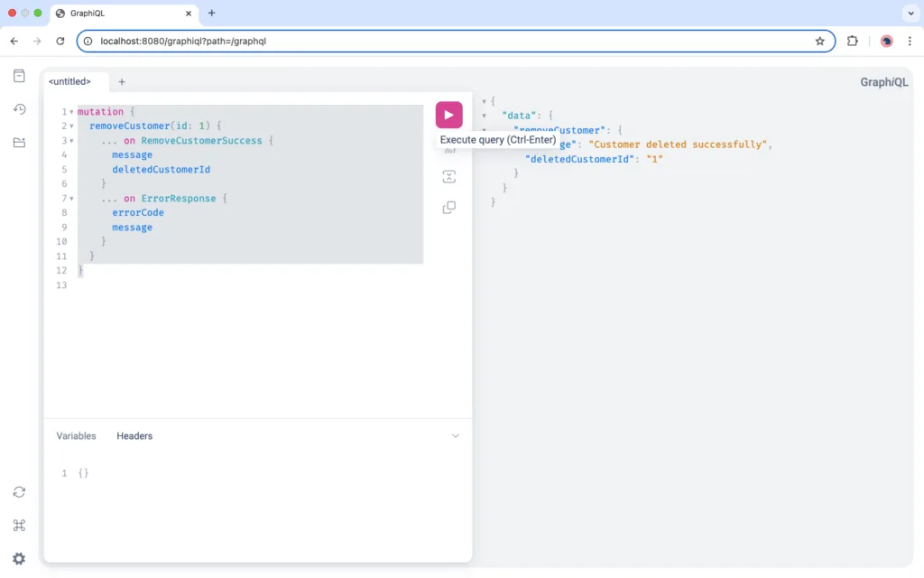Re-fetch the GraphQL schema icon
This screenshot has width=924, height=578.
19,492
